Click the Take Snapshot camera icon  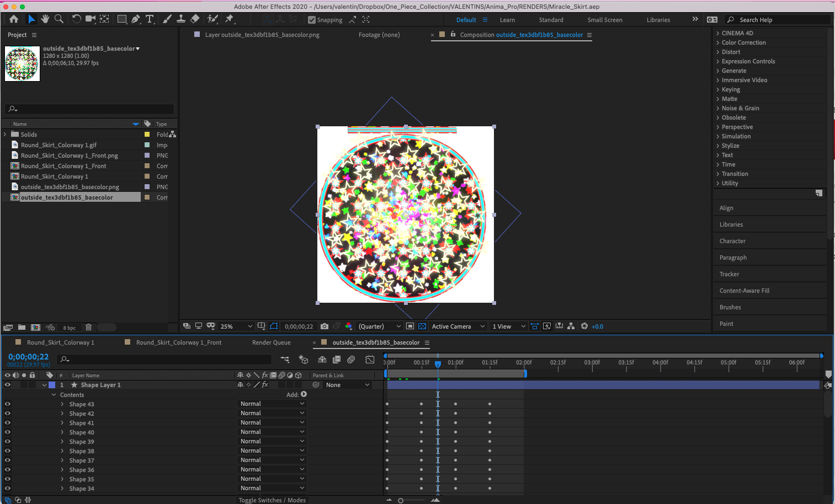coord(325,326)
